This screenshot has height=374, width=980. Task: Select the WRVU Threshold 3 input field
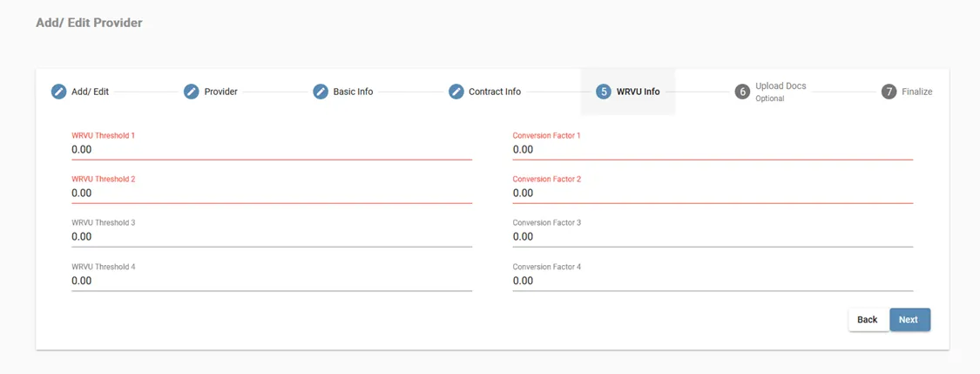(271, 237)
